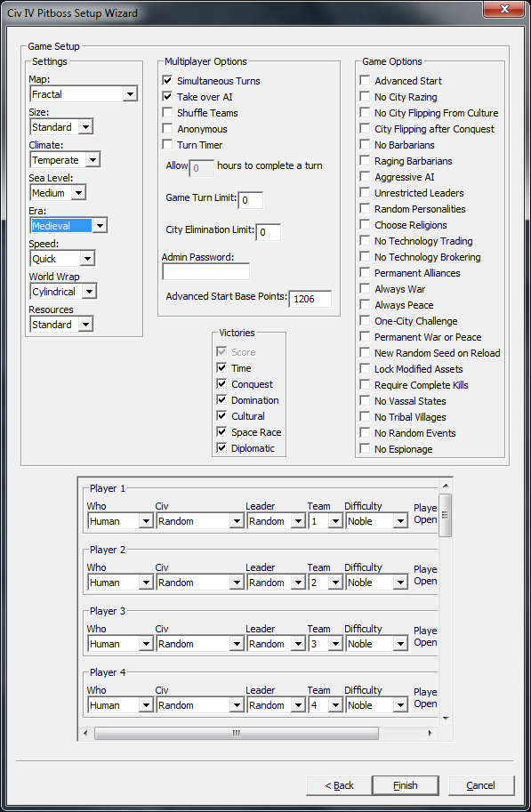Go to previous step with Back button
Screen dimensions: 531x812
point(339,785)
